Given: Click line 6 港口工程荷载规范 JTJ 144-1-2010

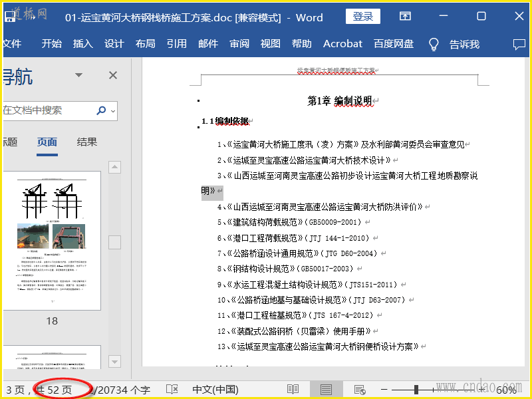Looking at the screenshot, I should (x=293, y=238).
